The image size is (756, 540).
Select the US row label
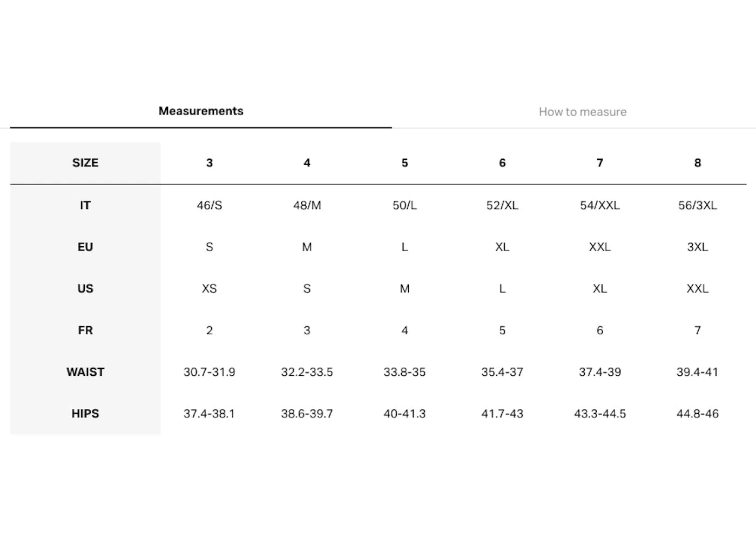pyautogui.click(x=85, y=288)
